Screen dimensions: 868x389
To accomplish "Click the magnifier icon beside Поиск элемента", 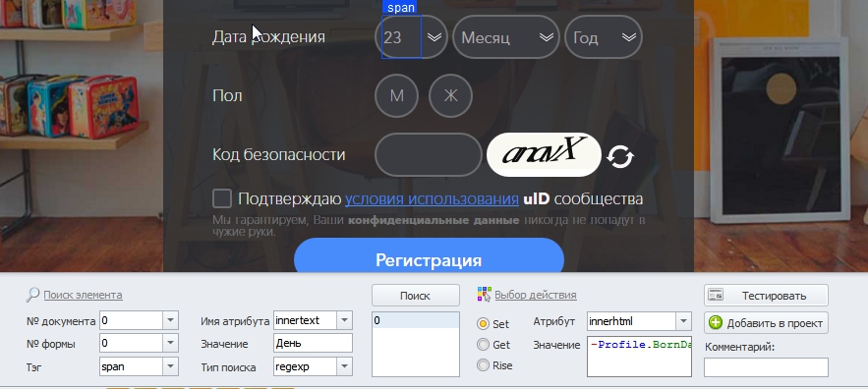I will 32,295.
